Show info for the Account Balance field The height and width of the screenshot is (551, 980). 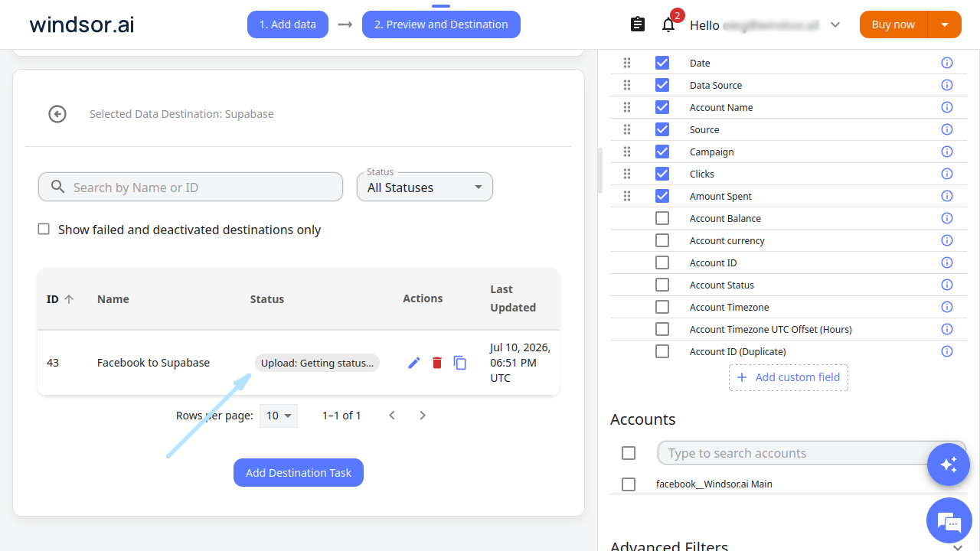947,218
